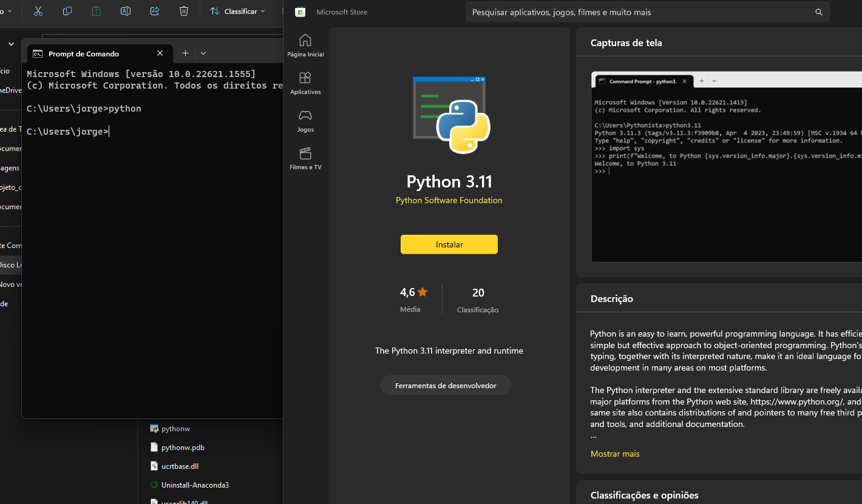The height and width of the screenshot is (504, 862).
Task: Open the terminal profiles dropdown arrow
Action: click(203, 53)
